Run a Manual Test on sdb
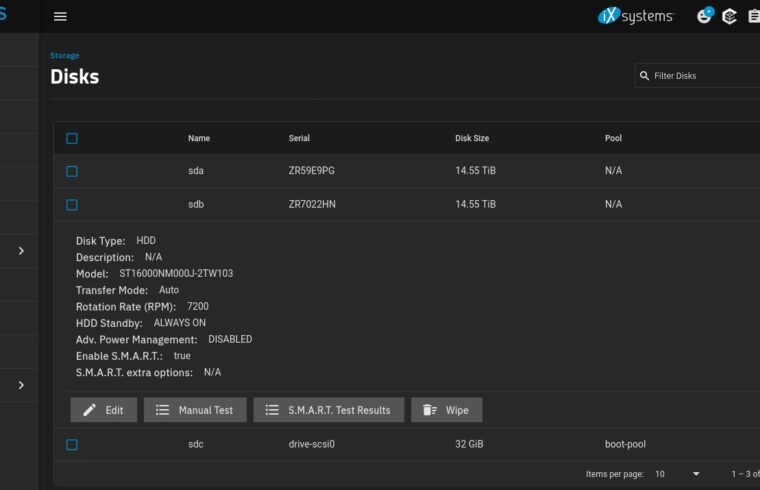The height and width of the screenshot is (490, 760). (195, 410)
